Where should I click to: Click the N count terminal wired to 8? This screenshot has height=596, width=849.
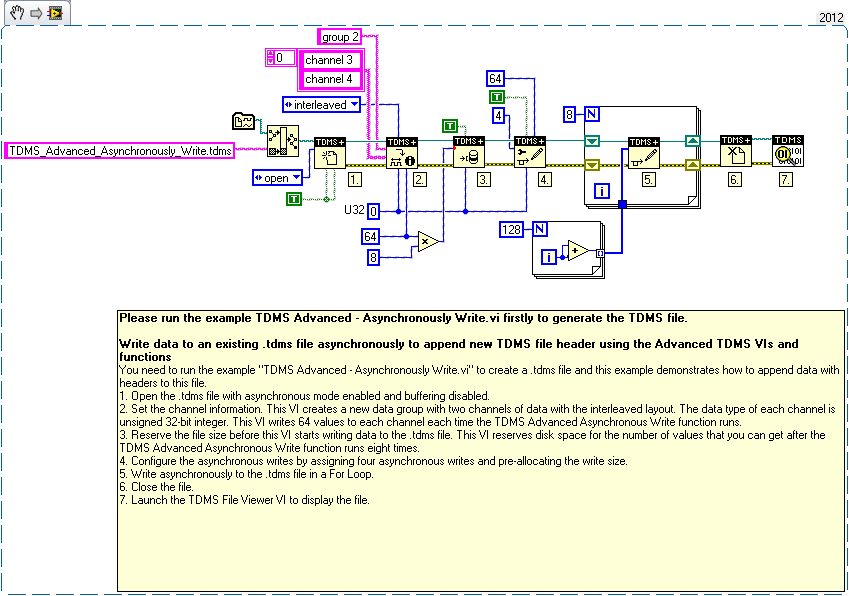pyautogui.click(x=592, y=114)
